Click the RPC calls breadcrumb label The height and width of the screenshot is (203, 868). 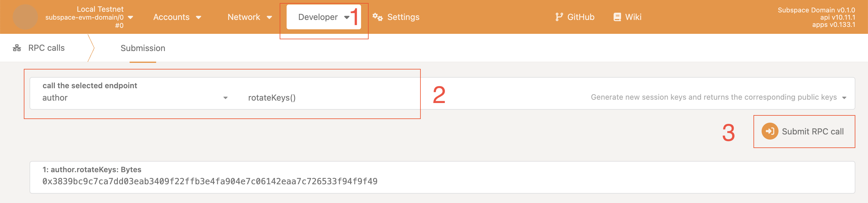tap(46, 48)
